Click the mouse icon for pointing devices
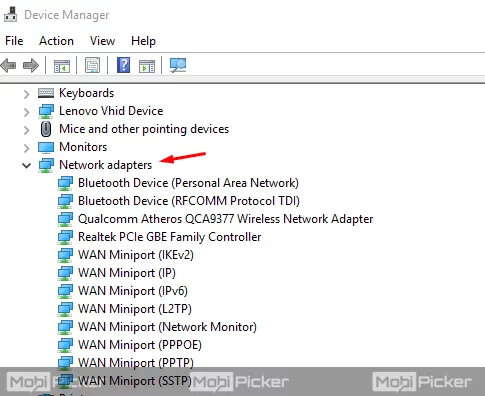This screenshot has width=485, height=396. [x=46, y=129]
